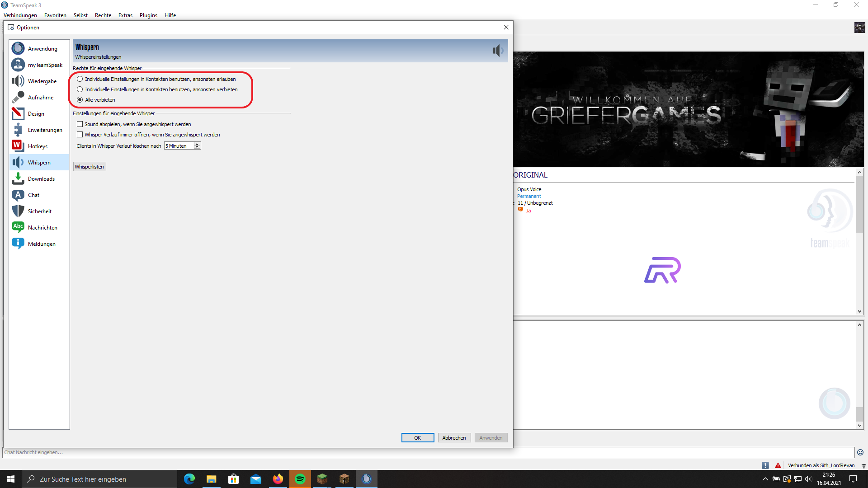The image size is (868, 488).
Task: Open File Explorer from the taskbar
Action: click(212, 479)
